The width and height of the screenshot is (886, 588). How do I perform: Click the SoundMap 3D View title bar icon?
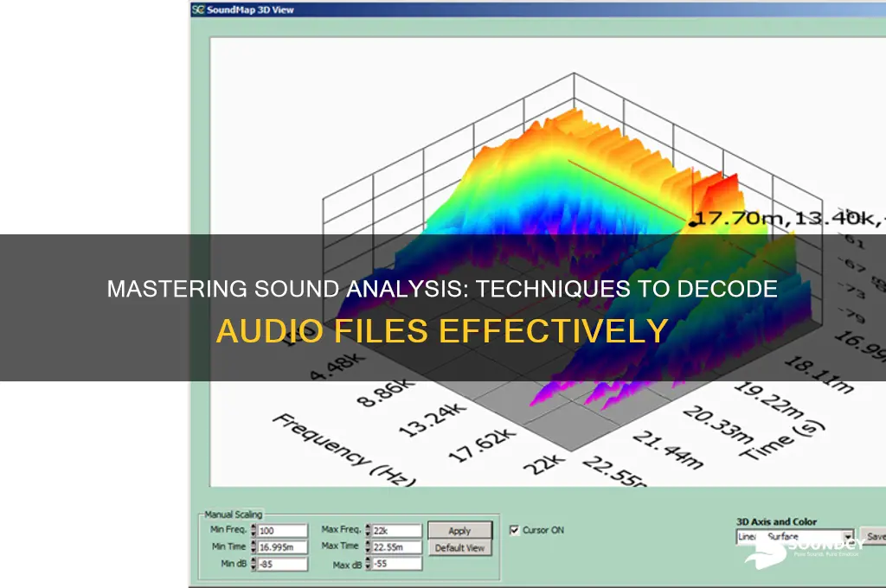(197, 10)
